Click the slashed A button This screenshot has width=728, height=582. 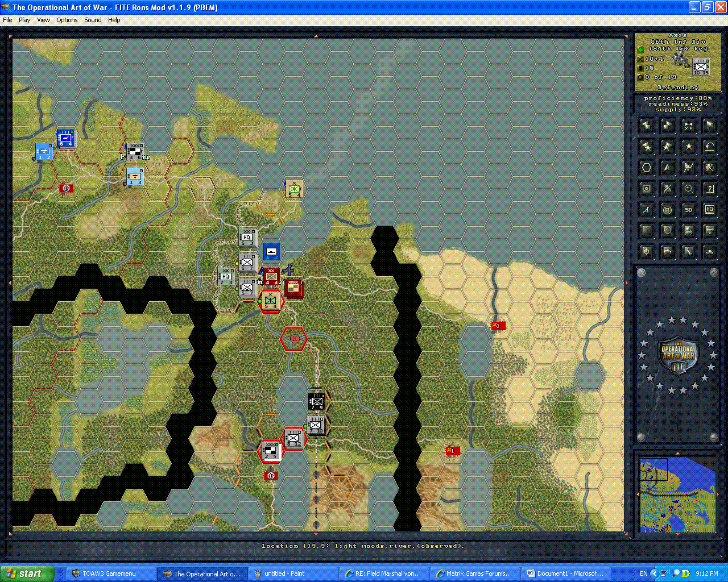pyautogui.click(x=647, y=210)
